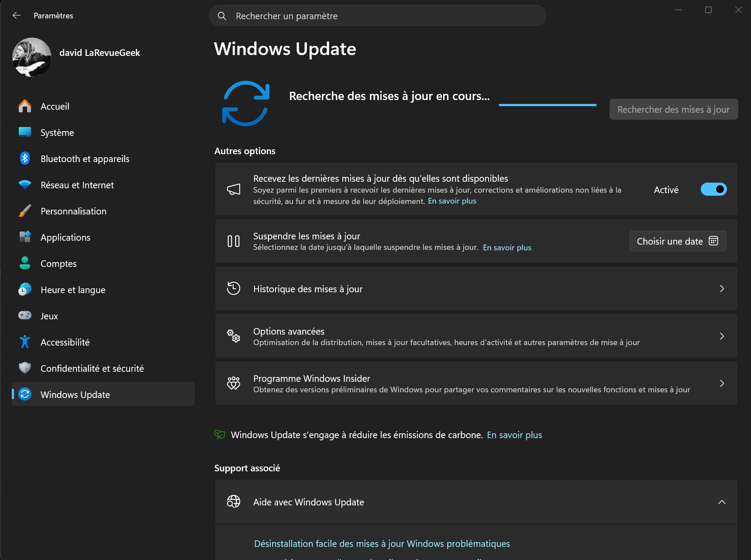The height and width of the screenshot is (560, 751).
Task: Click the gears icon for Options avancées
Action: point(234,336)
